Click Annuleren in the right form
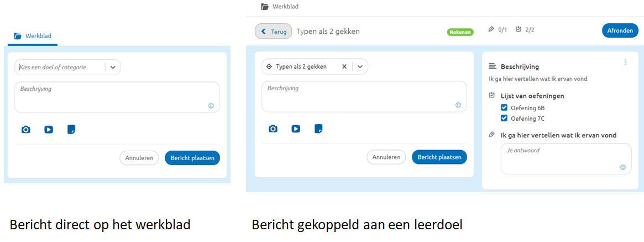This screenshot has height=242, width=644. 386,157
